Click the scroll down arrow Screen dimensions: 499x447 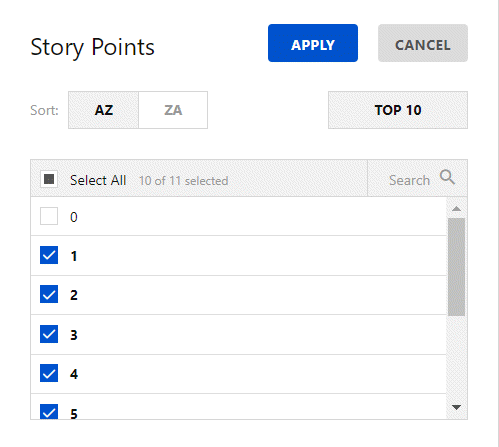click(456, 407)
